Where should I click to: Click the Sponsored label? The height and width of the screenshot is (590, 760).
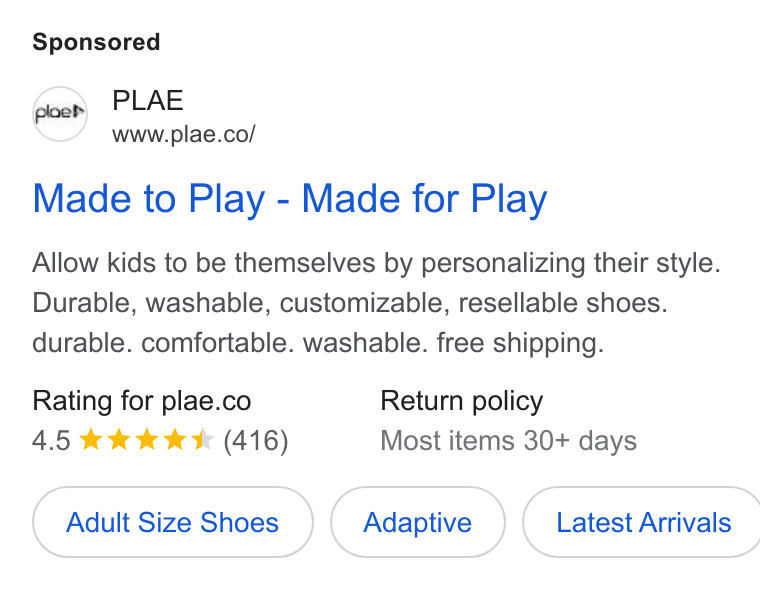pos(96,42)
